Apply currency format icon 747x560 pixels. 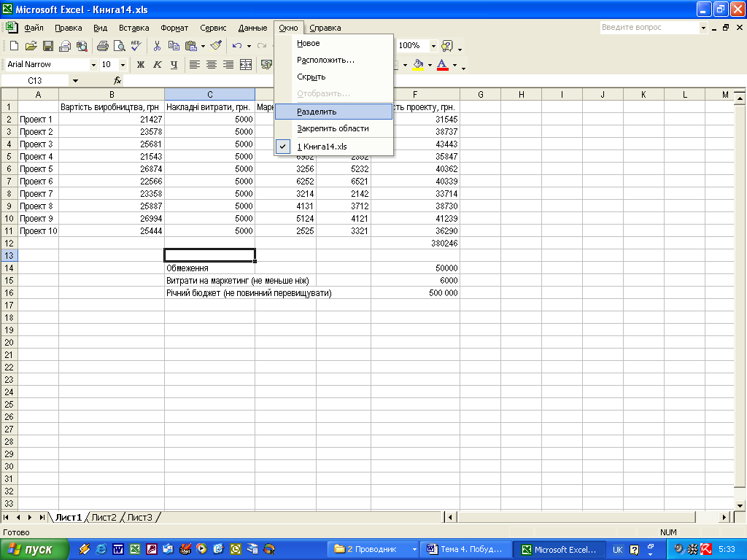click(x=267, y=64)
